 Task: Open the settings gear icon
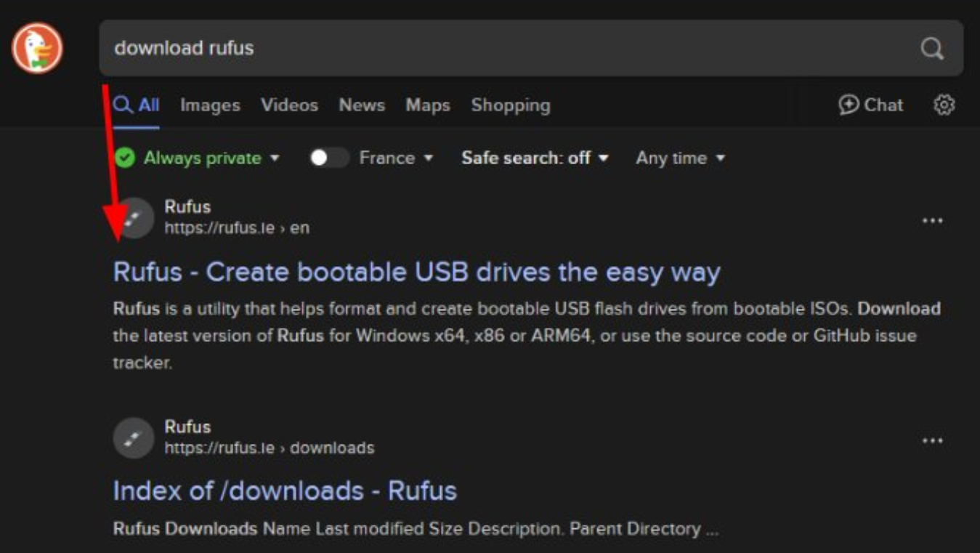[944, 105]
